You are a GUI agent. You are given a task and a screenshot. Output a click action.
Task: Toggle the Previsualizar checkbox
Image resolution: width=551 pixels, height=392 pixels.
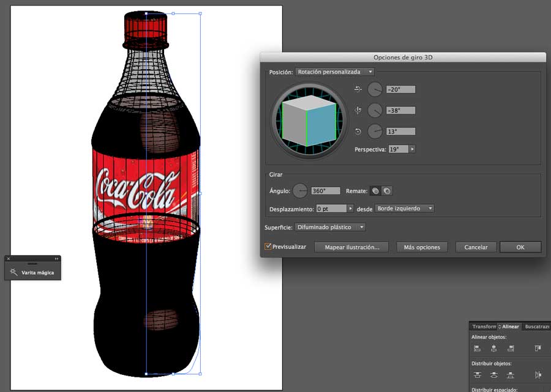point(268,246)
